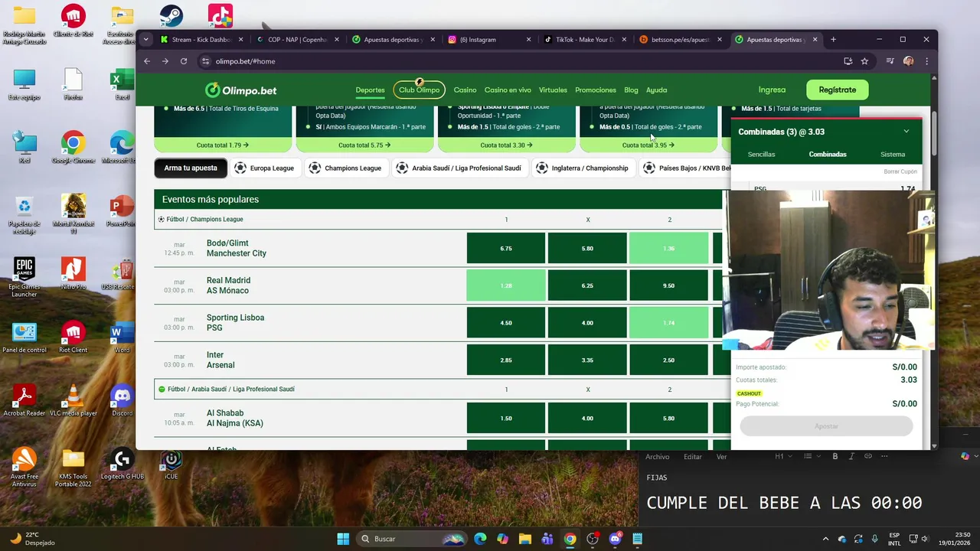Show hidden system tray icons
Image resolution: width=980 pixels, height=551 pixels.
826,539
